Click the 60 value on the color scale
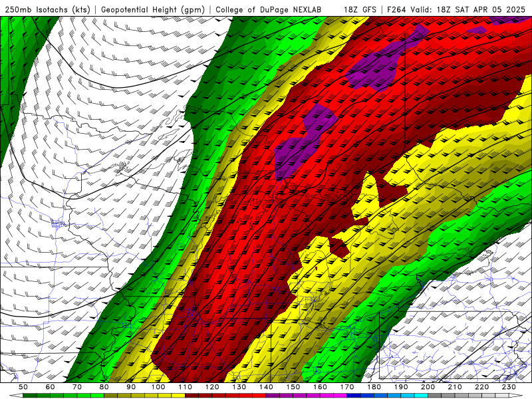The image size is (532, 399). (51, 387)
